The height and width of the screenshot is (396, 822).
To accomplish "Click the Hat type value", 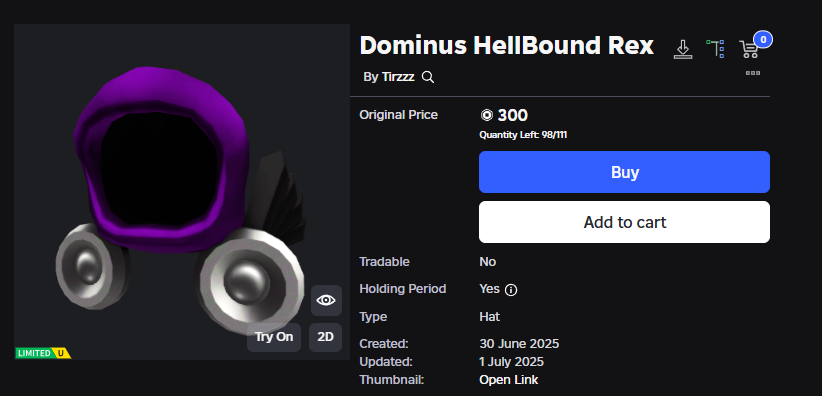I will coord(489,317).
